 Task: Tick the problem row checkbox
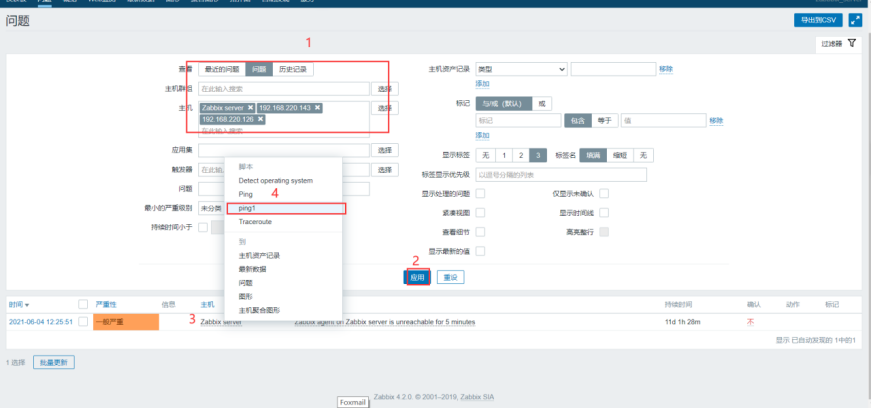tap(83, 321)
